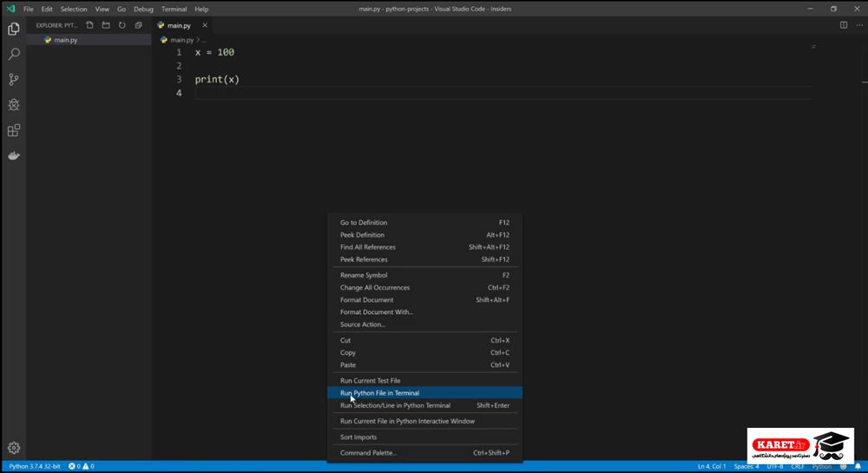
Task: Open the Terminal menu
Action: (x=174, y=9)
